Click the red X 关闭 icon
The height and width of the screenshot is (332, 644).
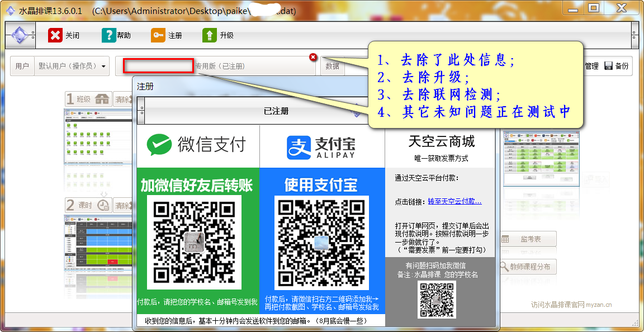(x=55, y=35)
